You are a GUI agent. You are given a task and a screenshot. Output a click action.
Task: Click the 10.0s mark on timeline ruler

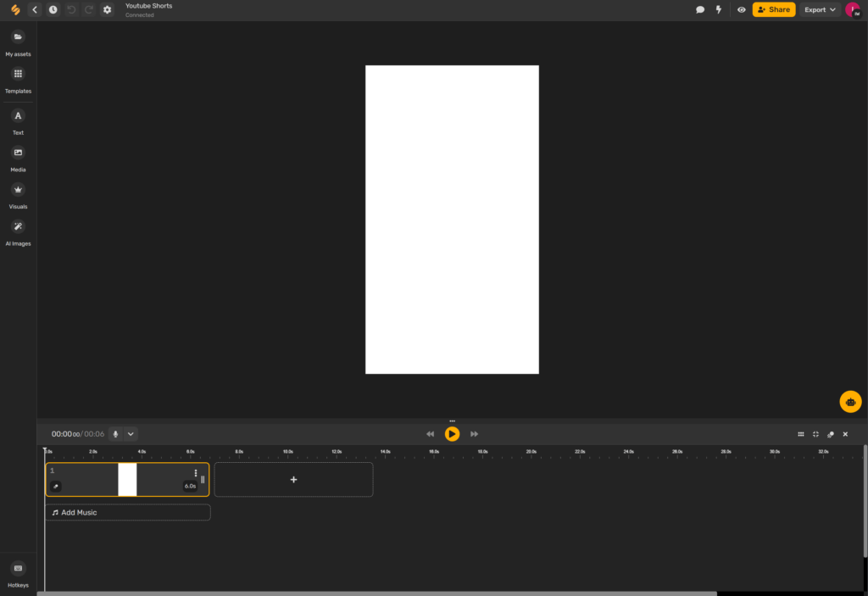coord(288,452)
